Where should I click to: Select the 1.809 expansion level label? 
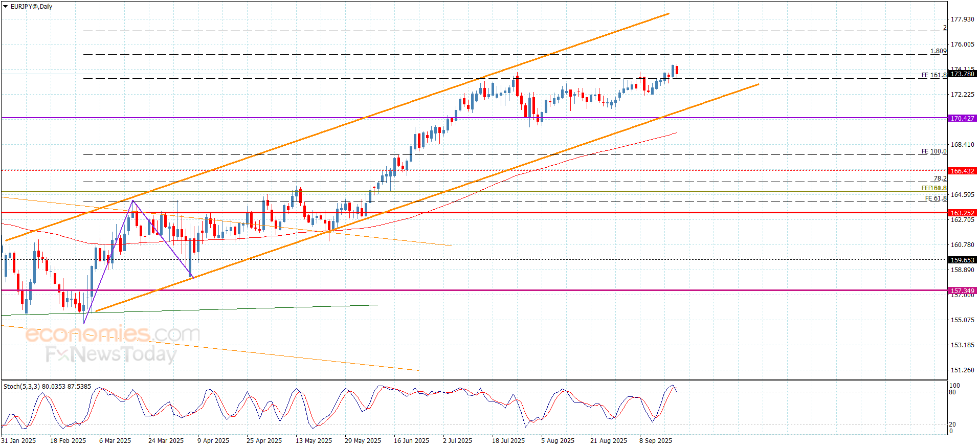pos(938,51)
